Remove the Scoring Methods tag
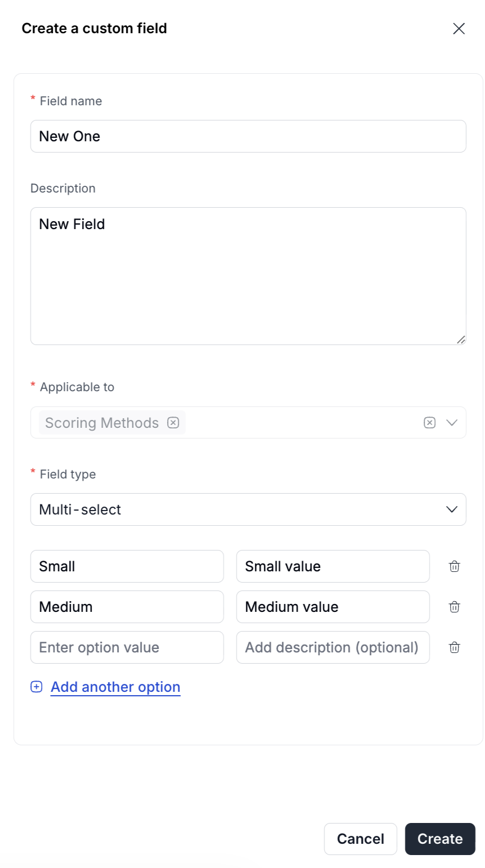This screenshot has height=868, width=485. (x=173, y=423)
